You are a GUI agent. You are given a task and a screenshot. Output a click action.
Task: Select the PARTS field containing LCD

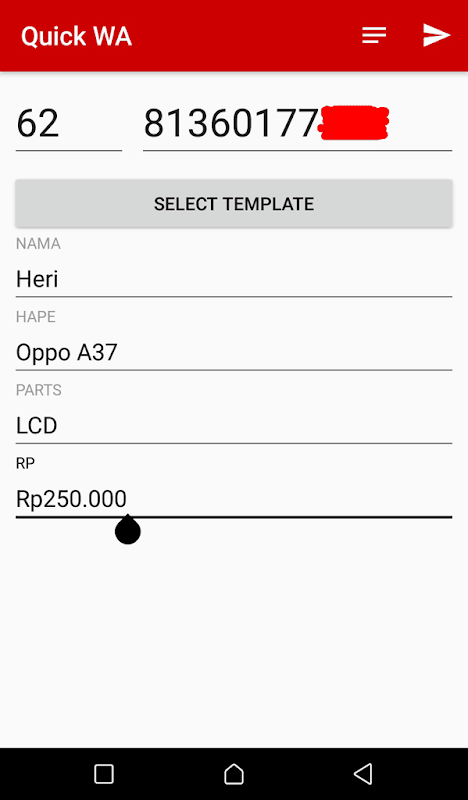click(234, 426)
